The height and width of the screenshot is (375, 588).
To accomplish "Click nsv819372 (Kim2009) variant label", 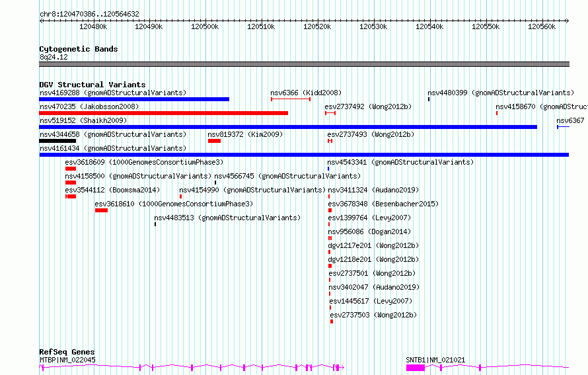I will tap(245, 134).
